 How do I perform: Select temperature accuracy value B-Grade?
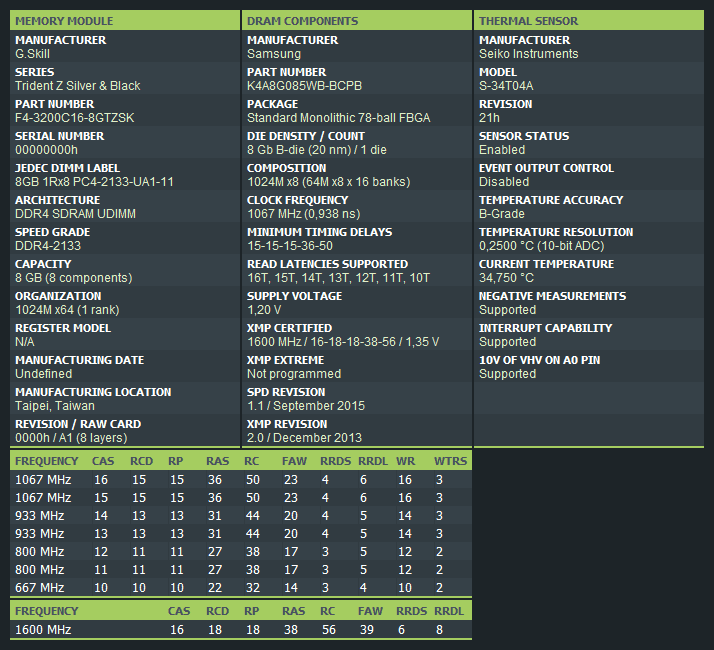click(x=502, y=214)
